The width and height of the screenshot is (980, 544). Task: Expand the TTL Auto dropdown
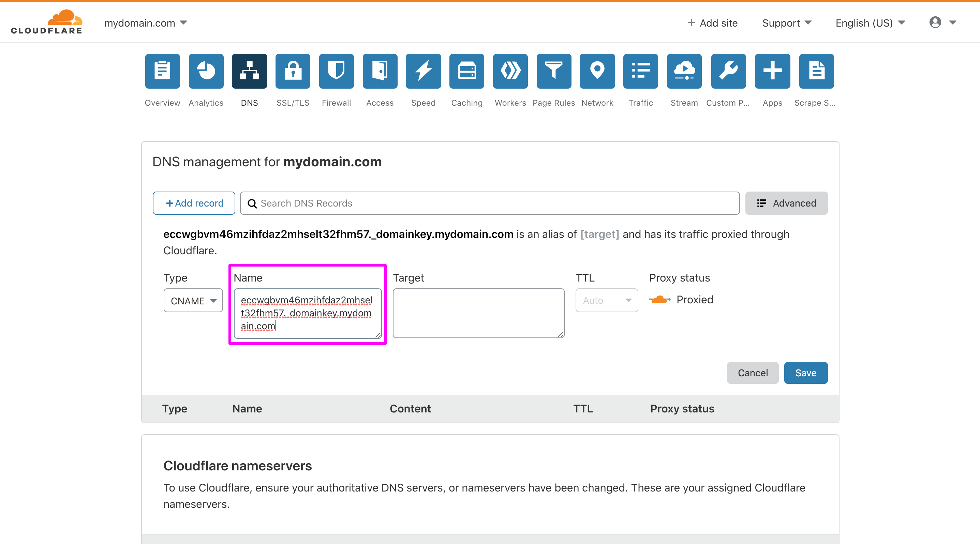tap(606, 300)
